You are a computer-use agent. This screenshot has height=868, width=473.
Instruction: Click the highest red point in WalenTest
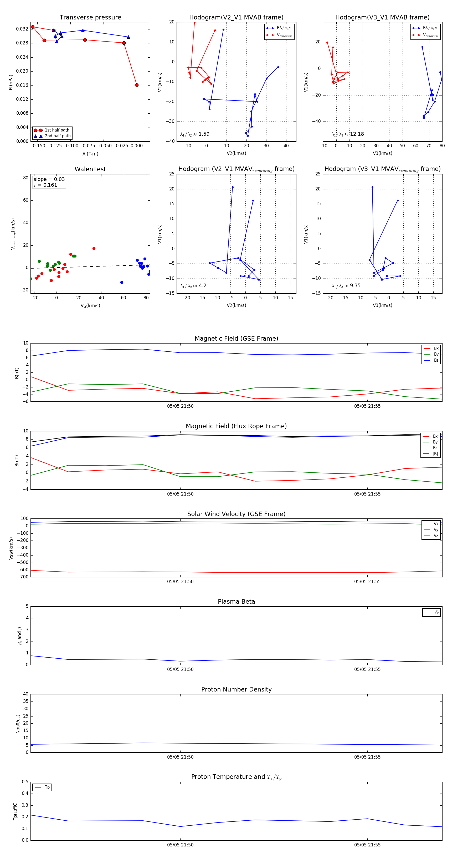tap(94, 248)
